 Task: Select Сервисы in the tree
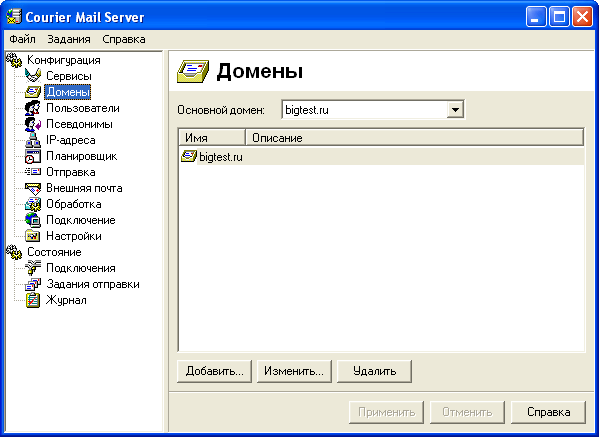click(x=69, y=76)
